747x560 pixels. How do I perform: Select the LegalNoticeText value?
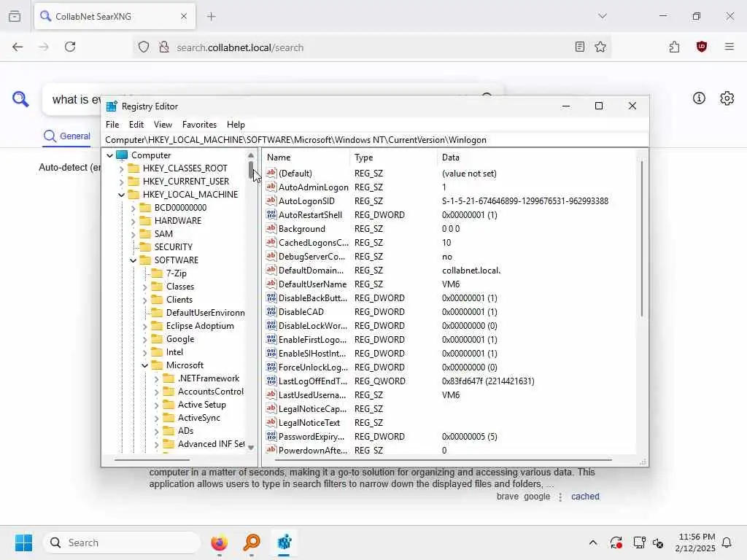click(309, 422)
